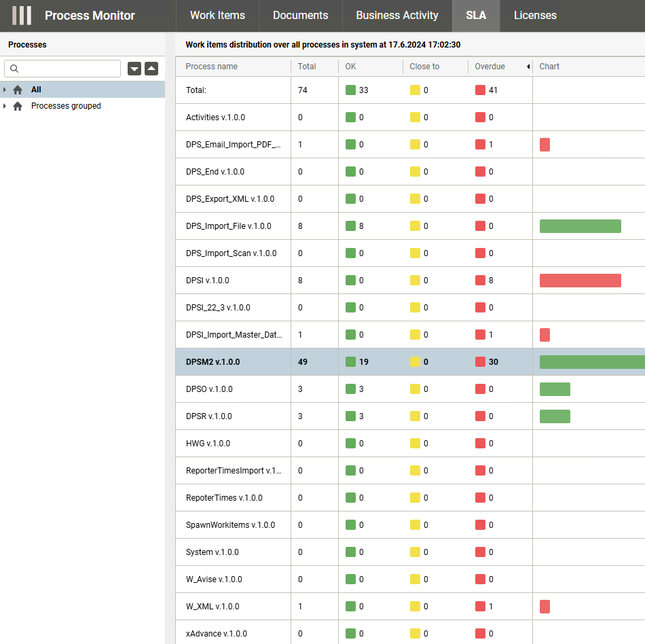Click the red overdue swatch in Total row

(480, 90)
